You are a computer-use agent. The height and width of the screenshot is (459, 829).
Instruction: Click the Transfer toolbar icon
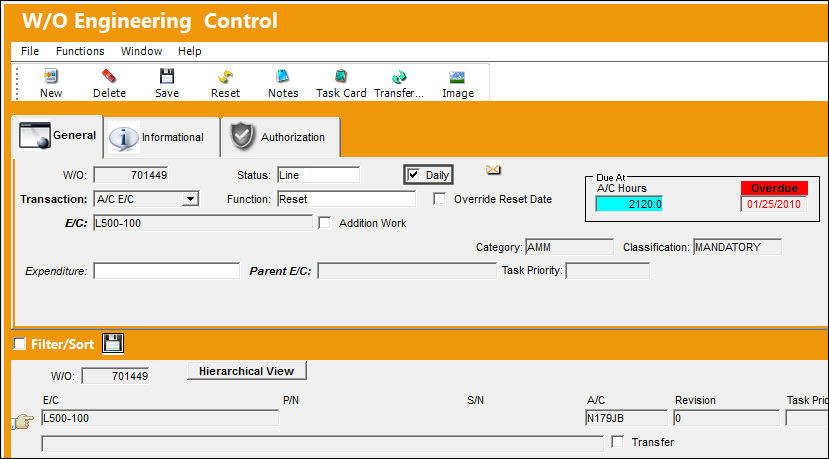coord(399,77)
